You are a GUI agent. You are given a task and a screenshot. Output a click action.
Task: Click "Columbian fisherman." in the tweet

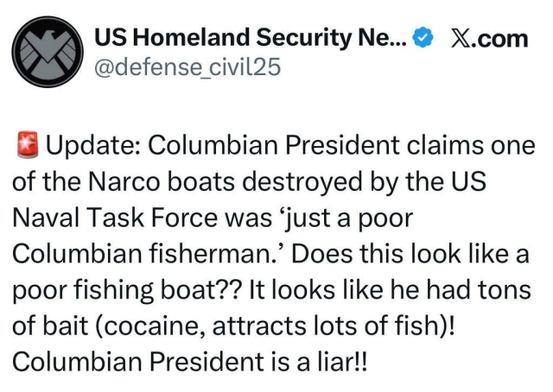[x=147, y=256]
